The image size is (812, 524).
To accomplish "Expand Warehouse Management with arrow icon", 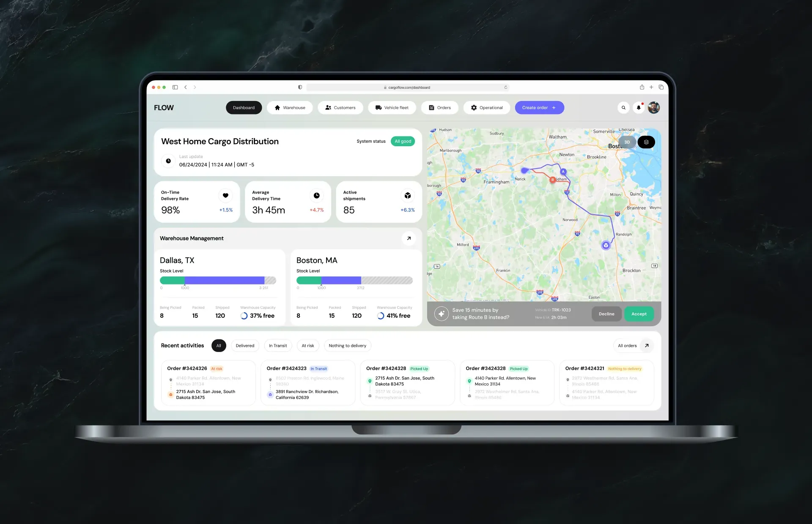I will point(409,238).
